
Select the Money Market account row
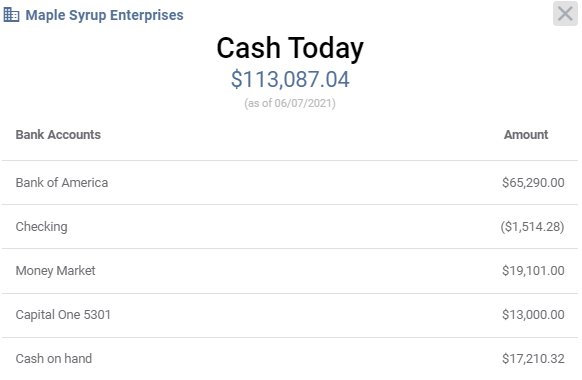tap(290, 271)
